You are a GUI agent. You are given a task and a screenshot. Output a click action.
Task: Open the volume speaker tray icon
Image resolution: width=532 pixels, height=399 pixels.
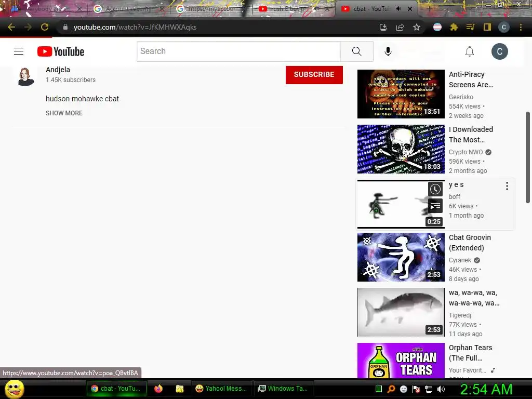[x=441, y=389]
